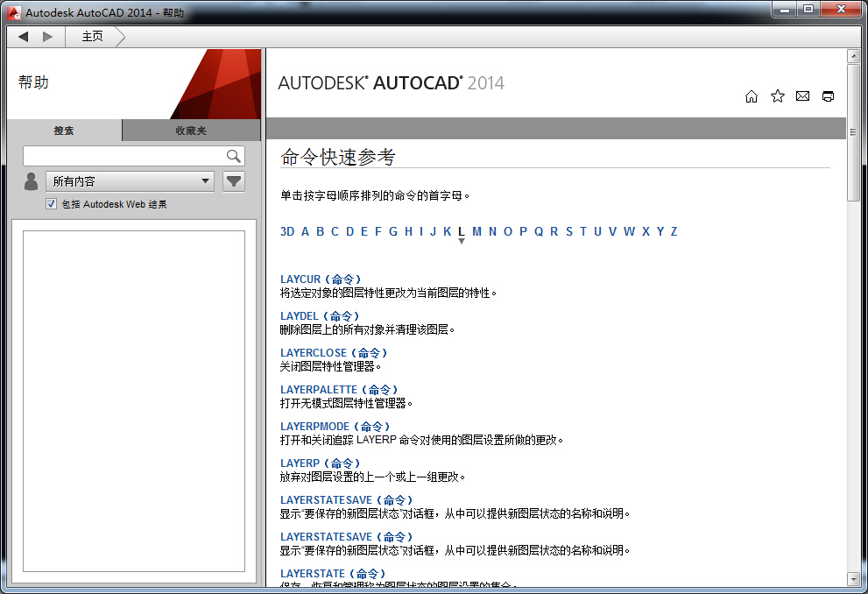Click the email envelope icon
868x594 pixels.
pyautogui.click(x=802, y=96)
